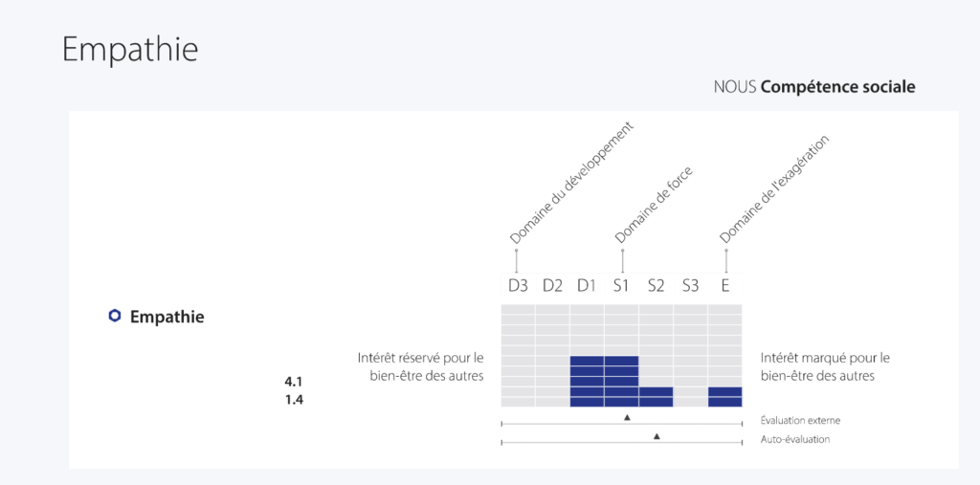Click the self-evaluation triangle marker

coord(657,436)
